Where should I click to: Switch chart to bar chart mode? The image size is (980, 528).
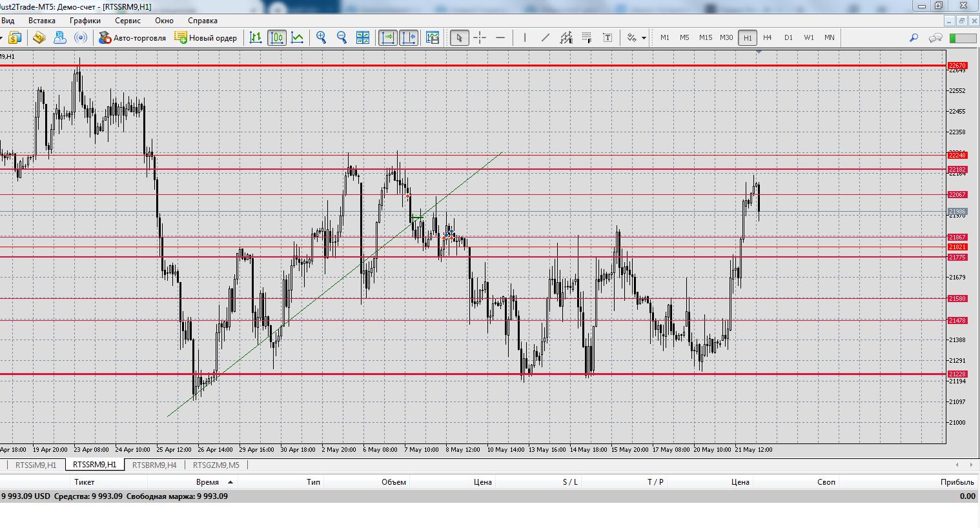[x=256, y=37]
